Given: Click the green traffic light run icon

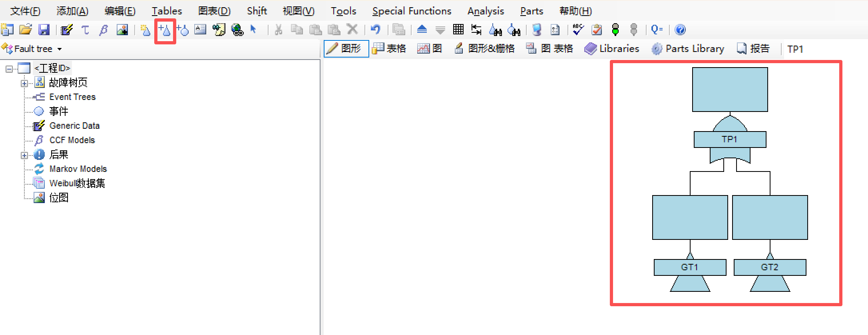Looking at the screenshot, I should [x=615, y=30].
